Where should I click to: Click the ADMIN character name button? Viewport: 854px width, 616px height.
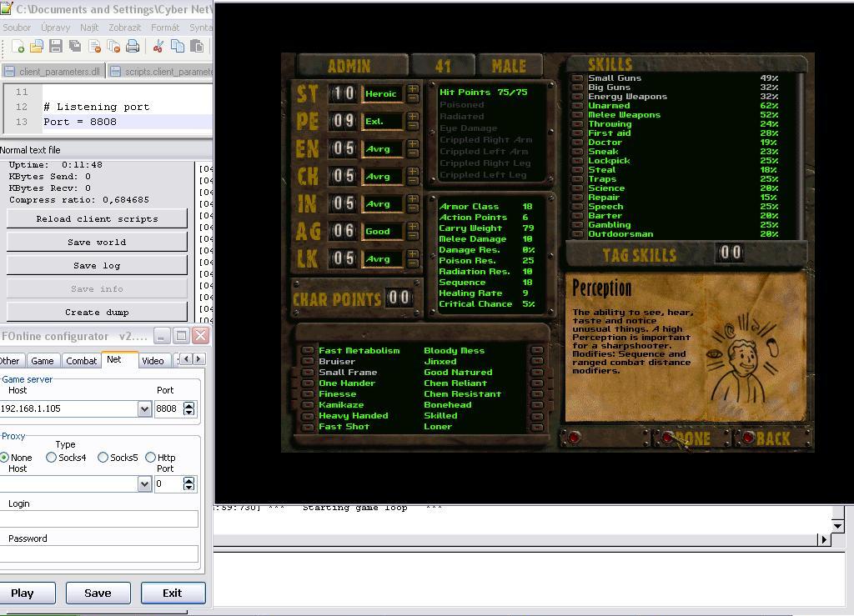352,67
